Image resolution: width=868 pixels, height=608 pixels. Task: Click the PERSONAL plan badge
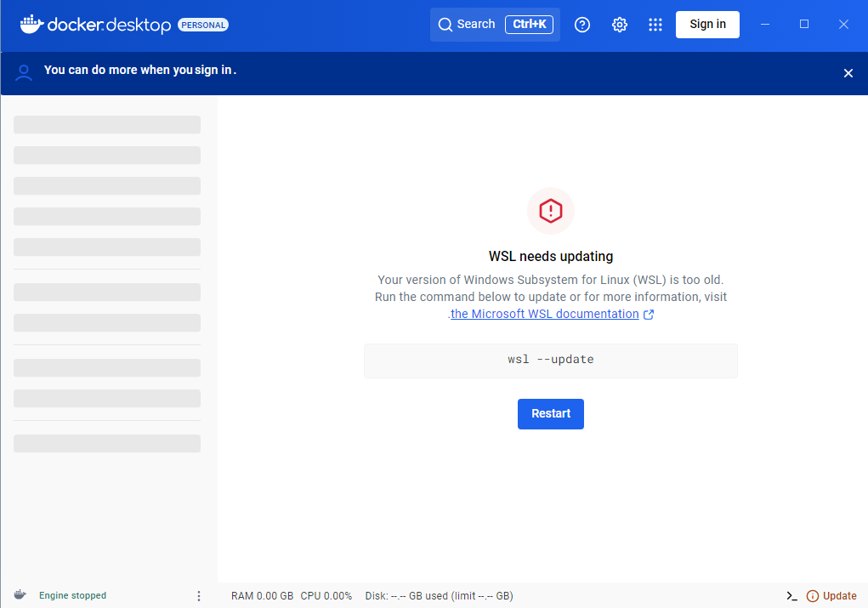203,26
